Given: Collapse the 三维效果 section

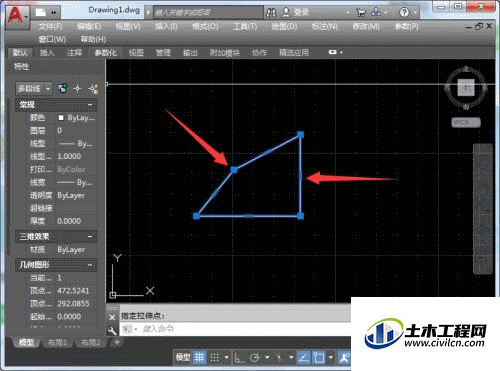Looking at the screenshot, I should (x=90, y=236).
